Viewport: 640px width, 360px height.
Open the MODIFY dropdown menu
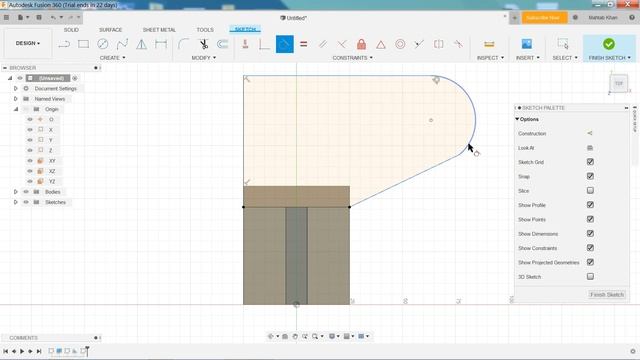[204, 58]
